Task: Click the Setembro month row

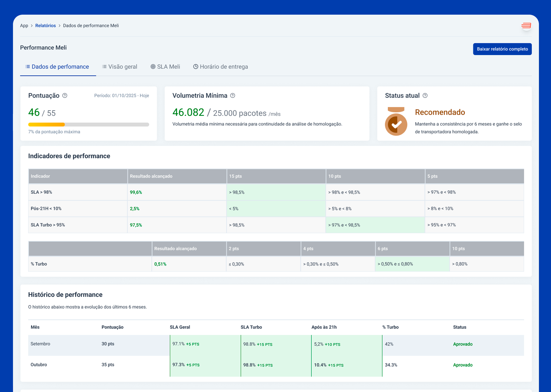Action: [x=276, y=345]
